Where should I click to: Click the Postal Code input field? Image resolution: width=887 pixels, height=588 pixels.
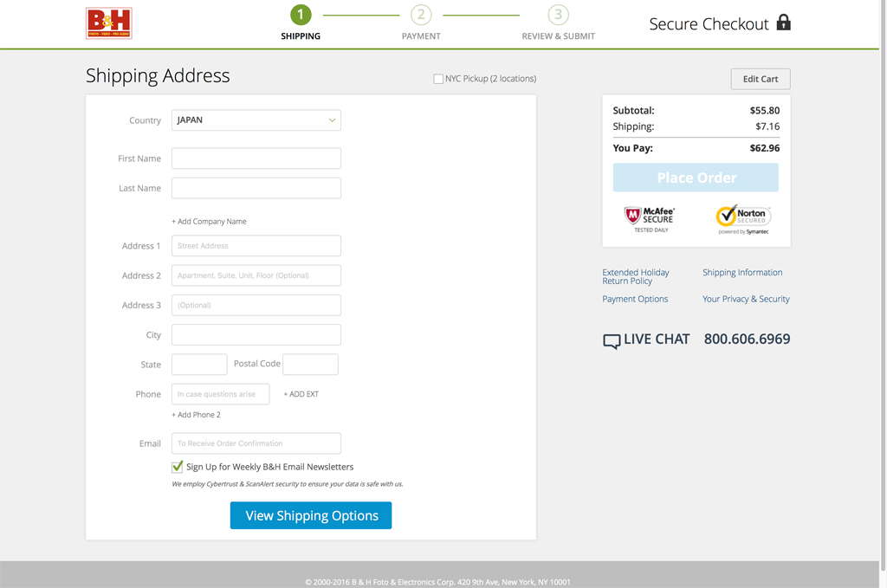[x=311, y=365]
